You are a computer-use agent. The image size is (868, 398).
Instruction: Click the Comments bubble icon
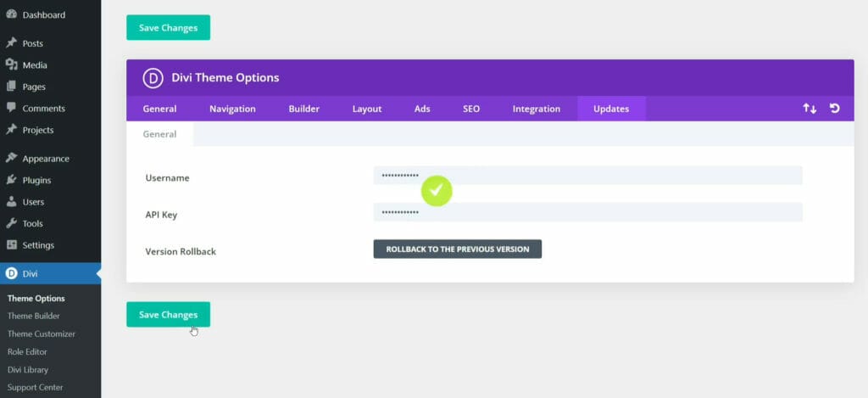click(11, 108)
